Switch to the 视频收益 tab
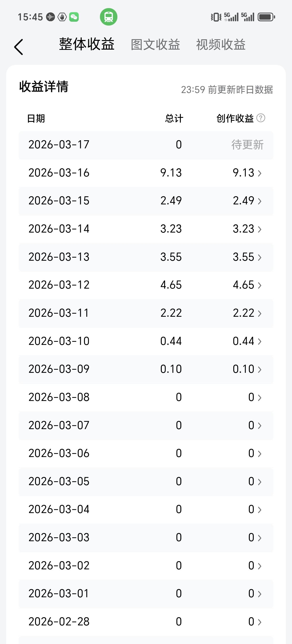The image size is (292, 644). tap(221, 45)
